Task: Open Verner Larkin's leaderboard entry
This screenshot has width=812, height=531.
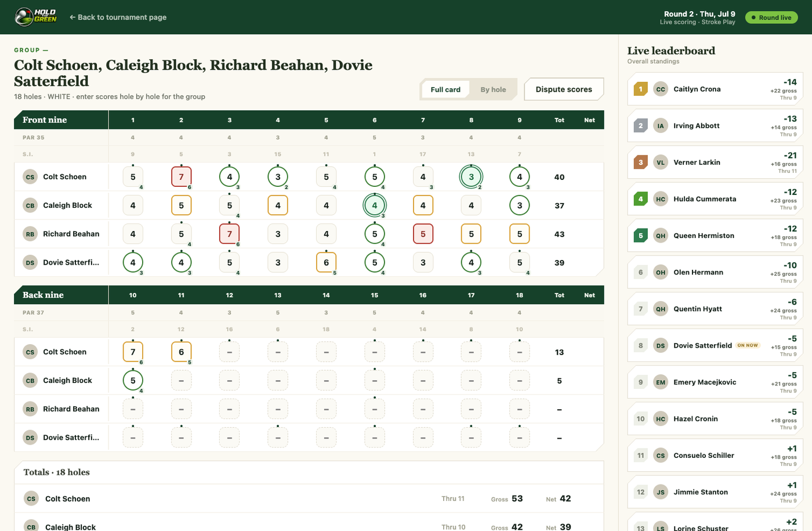Action: point(714,162)
